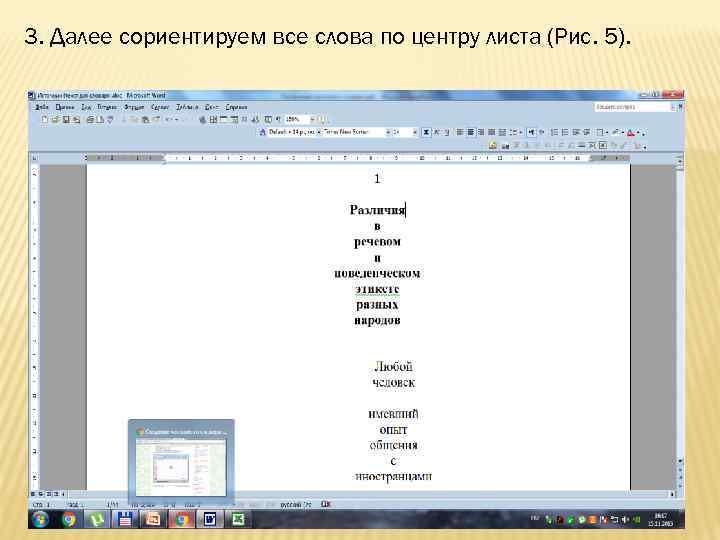Screen dimensions: 720x540
Task: Open uTorrent from the Windows taskbar
Action: (x=97, y=519)
